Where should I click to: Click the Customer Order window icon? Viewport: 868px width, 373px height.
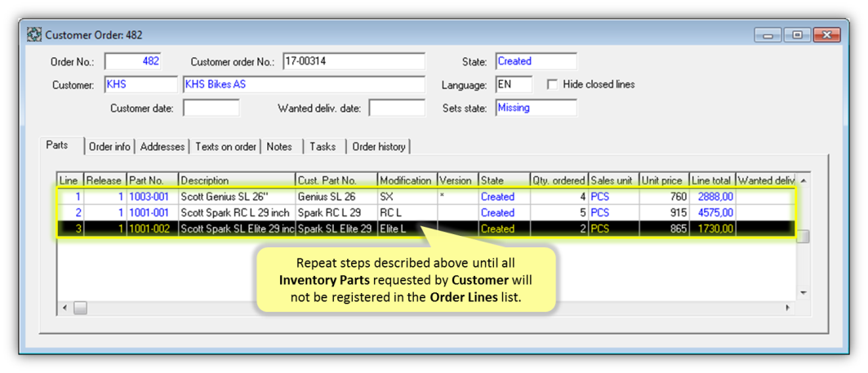(34, 35)
